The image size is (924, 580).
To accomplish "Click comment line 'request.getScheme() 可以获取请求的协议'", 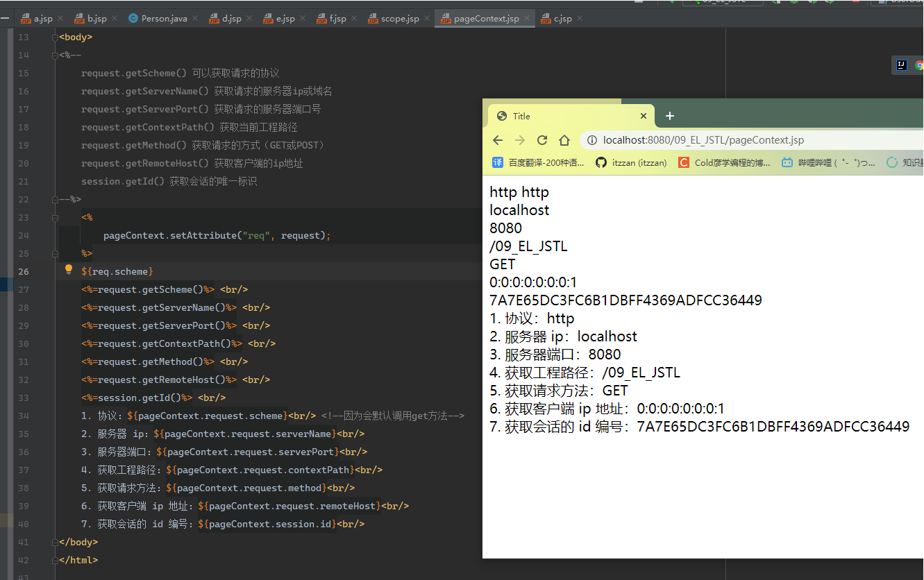I will coord(180,74).
